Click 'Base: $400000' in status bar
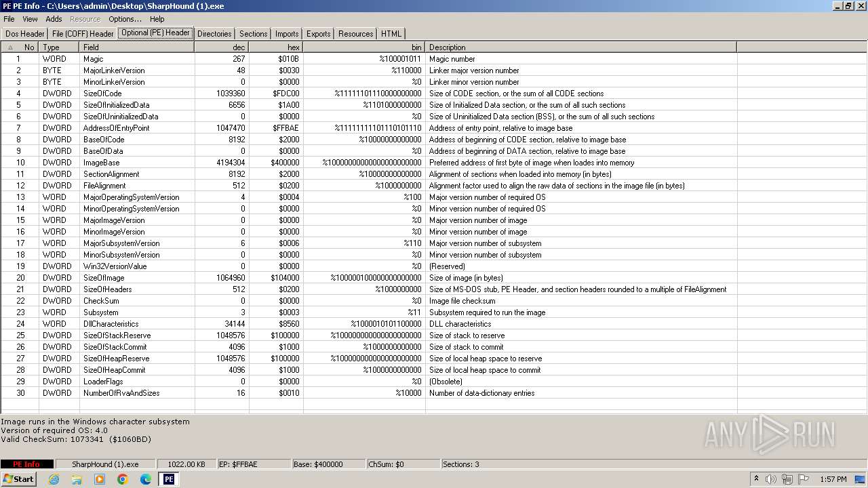 pos(328,464)
